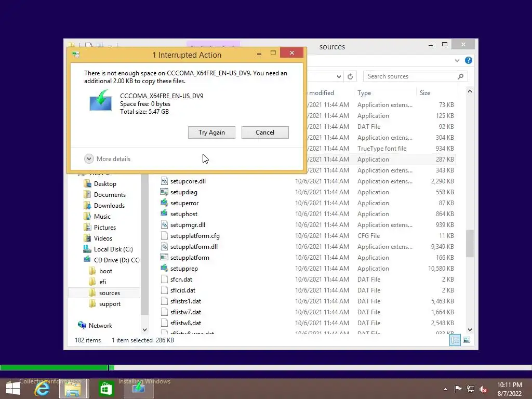Open the clock showing 10:11 PM
532x399 pixels.
point(509,389)
